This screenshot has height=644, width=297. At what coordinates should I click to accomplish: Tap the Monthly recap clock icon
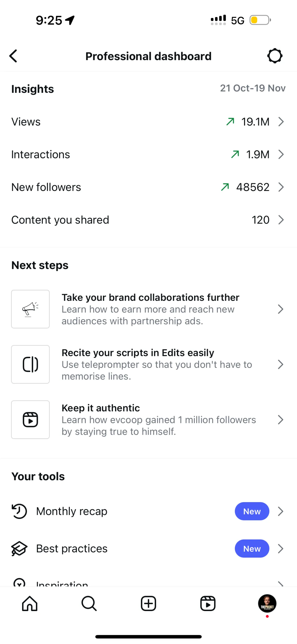pyautogui.click(x=19, y=511)
